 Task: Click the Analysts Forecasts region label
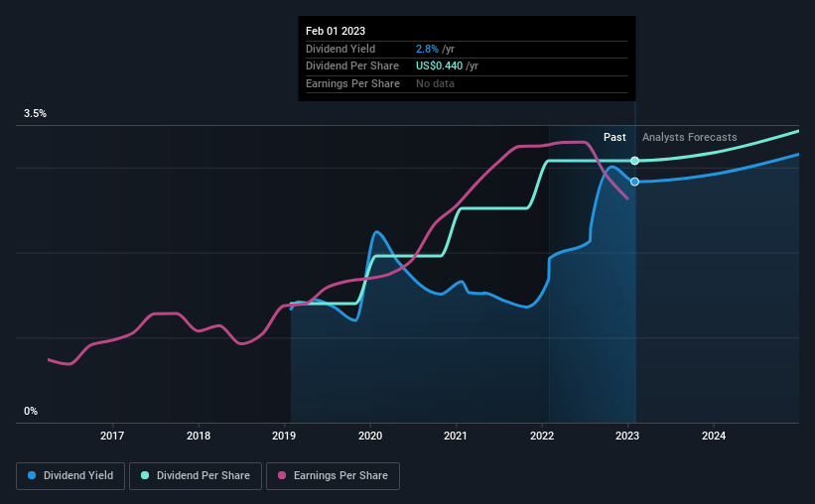689,137
